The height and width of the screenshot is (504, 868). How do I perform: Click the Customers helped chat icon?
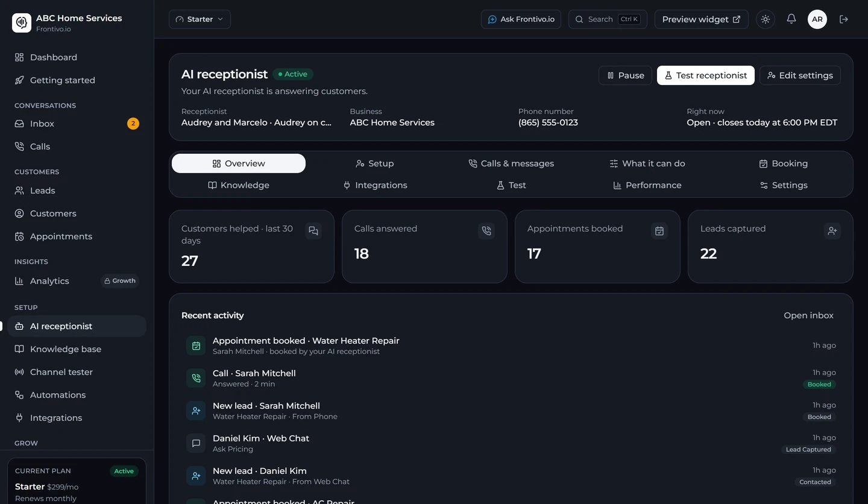coord(313,231)
